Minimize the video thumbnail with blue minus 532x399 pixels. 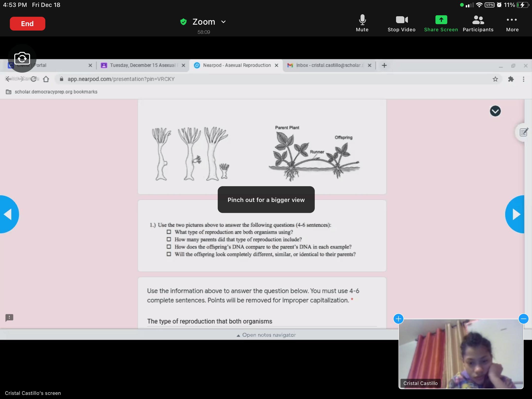(x=523, y=319)
